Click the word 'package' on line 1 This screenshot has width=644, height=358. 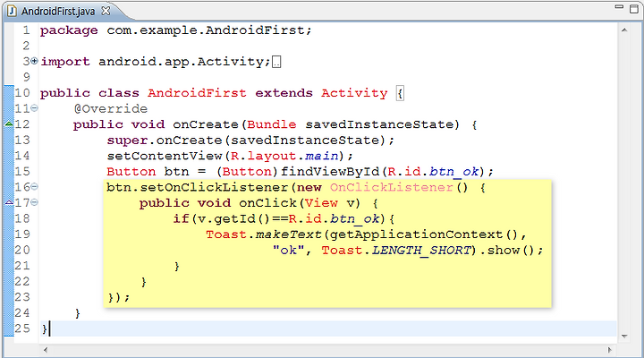tap(69, 30)
